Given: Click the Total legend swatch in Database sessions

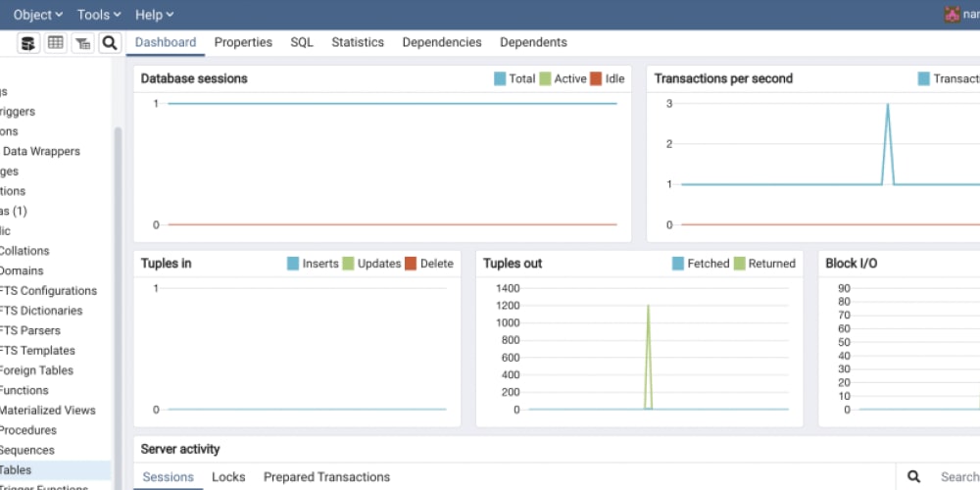Looking at the screenshot, I should point(500,78).
